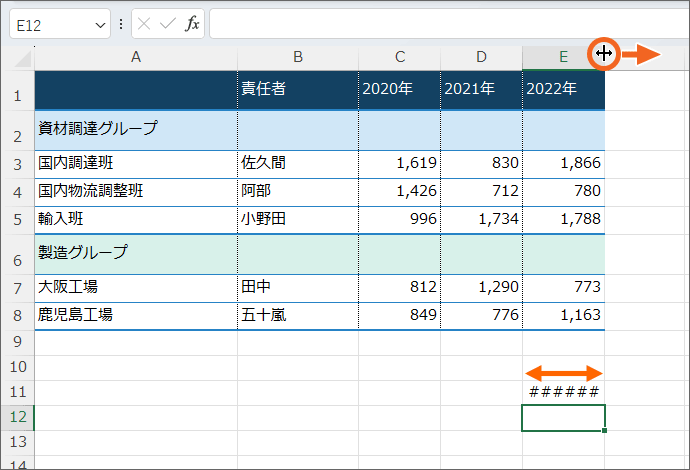This screenshot has width=690, height=470.
Task: Click the 2020年 header cell
Action: [400, 90]
